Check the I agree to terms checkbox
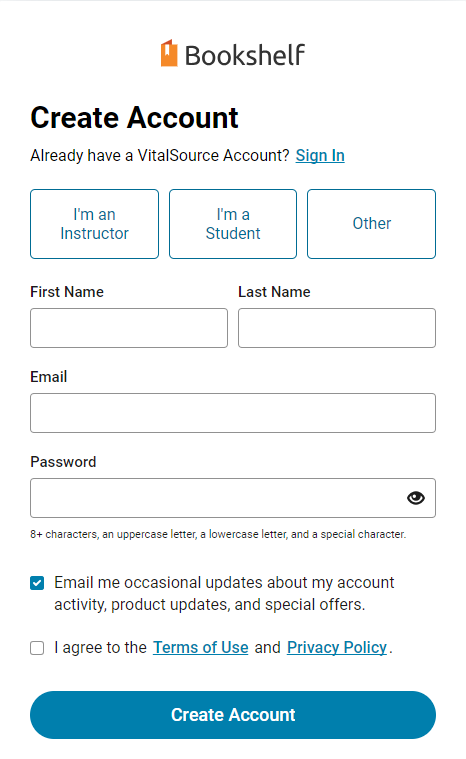 [x=37, y=648]
